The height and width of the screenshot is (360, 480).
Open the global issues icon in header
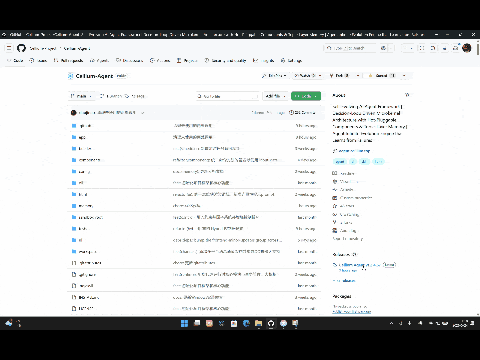pyautogui.click(x=422, y=48)
